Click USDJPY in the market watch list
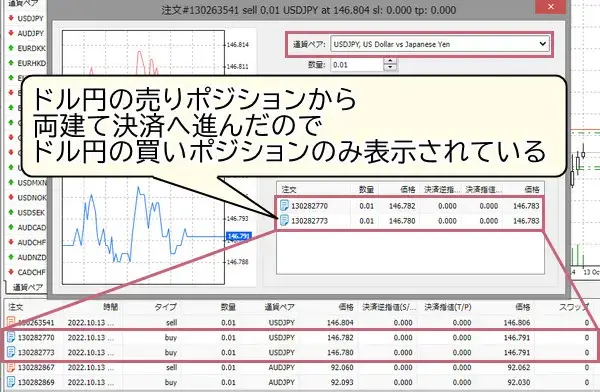 point(30,18)
